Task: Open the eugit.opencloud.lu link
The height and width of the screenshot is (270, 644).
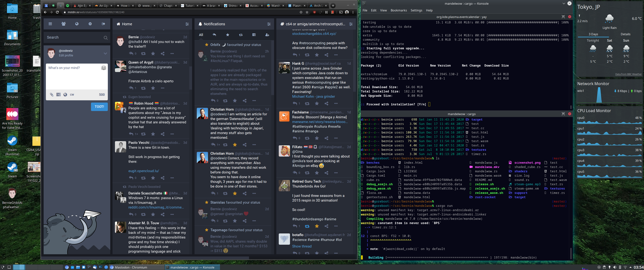Action: [144, 171]
